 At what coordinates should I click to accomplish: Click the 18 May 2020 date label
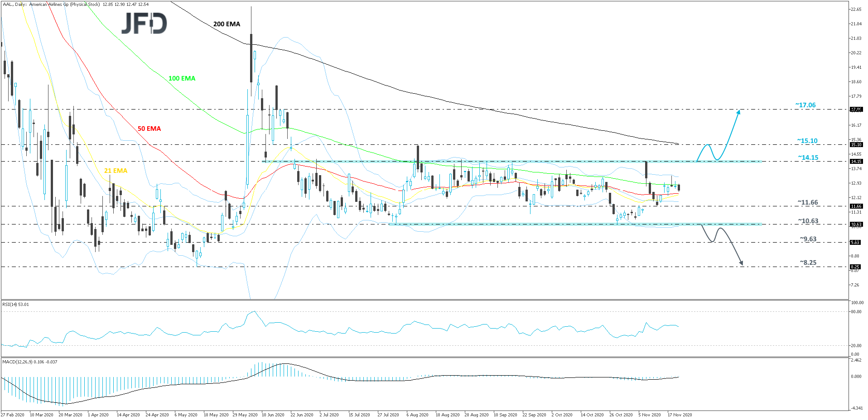216,415
